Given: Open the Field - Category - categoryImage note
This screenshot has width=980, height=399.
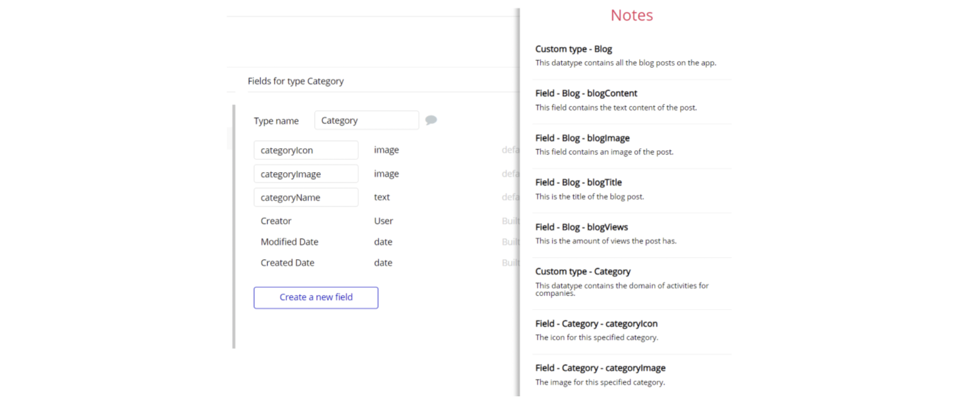Looking at the screenshot, I should (x=600, y=368).
